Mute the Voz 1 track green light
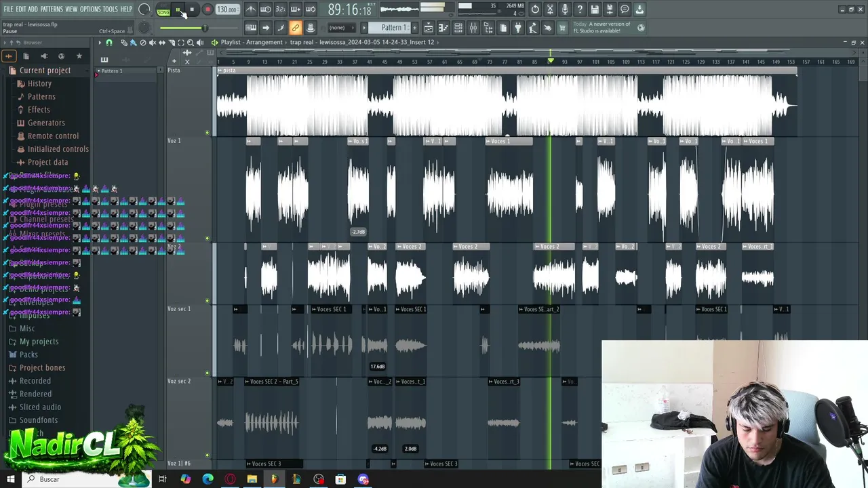Viewport: 868px width, 488px height. [208, 238]
